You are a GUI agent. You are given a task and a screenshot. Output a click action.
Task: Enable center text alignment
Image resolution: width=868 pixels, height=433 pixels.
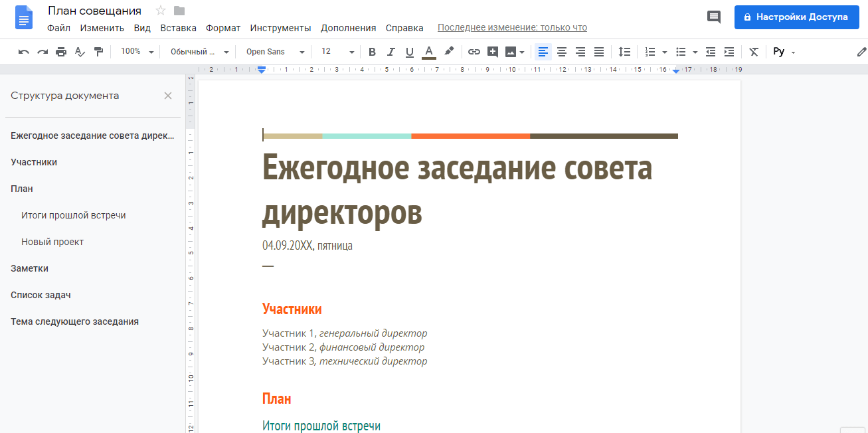[x=562, y=52]
